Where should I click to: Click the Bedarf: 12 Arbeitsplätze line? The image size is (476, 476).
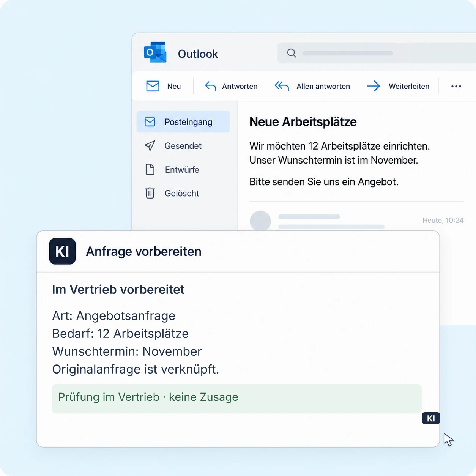coord(120,334)
